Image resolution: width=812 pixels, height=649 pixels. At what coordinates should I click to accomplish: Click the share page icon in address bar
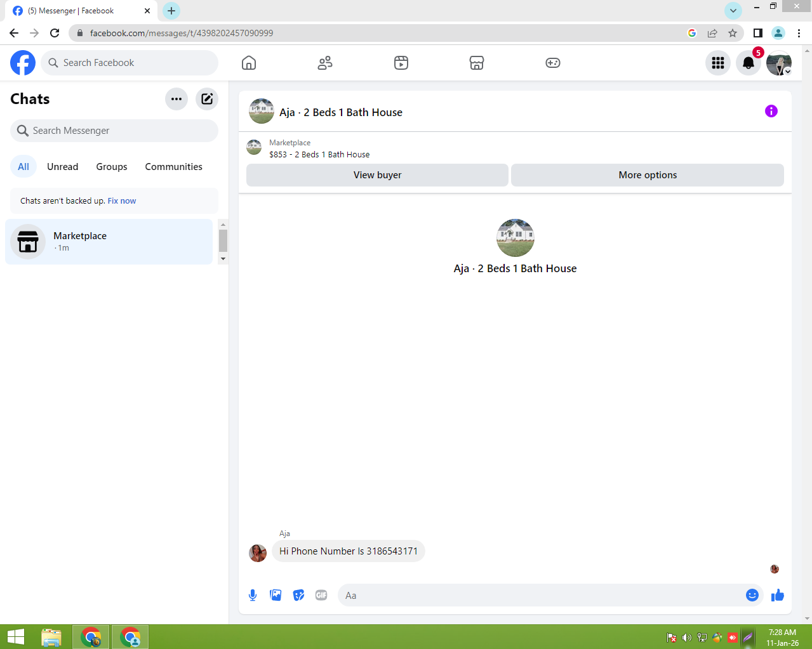pyautogui.click(x=712, y=33)
